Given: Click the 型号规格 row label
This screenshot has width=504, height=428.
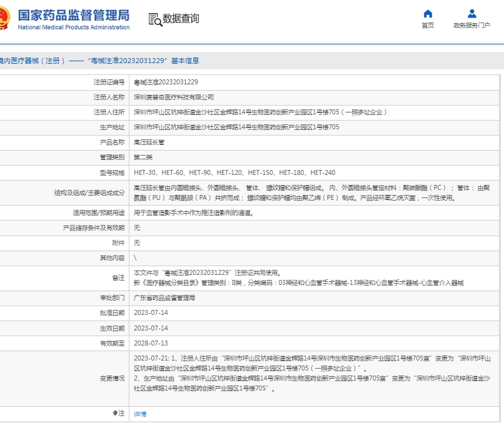Looking at the screenshot, I should coord(112,172).
